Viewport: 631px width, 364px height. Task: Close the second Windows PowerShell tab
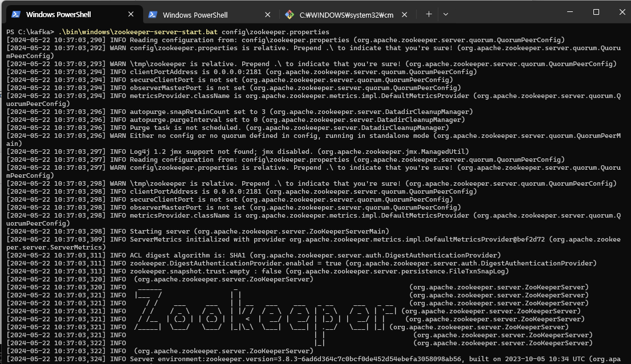267,14
